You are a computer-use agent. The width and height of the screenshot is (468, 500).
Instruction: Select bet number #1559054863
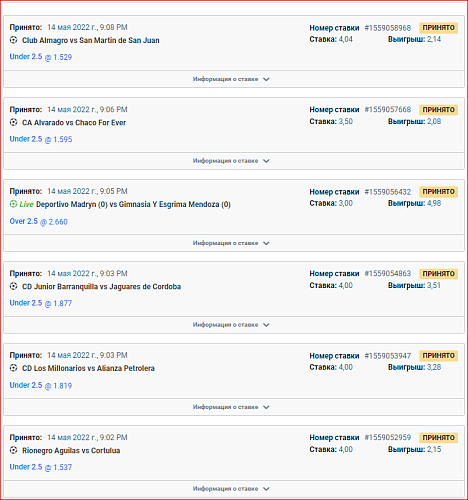click(x=388, y=274)
